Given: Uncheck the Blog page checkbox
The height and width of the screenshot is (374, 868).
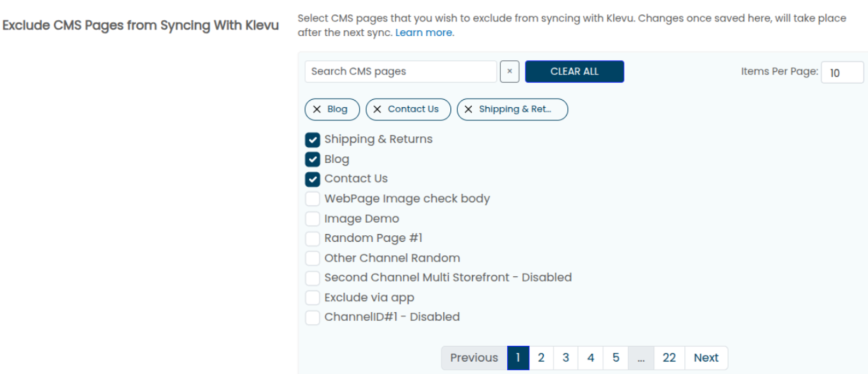Looking at the screenshot, I should [x=312, y=160].
